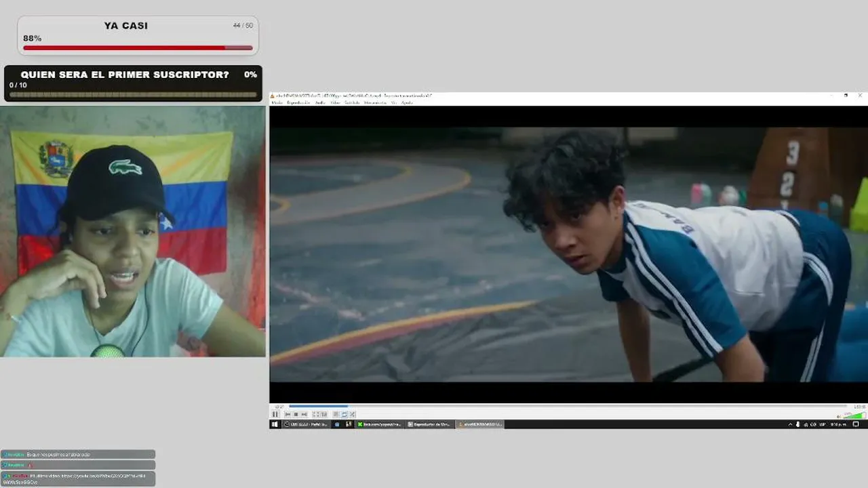Click the VLC cone icon in title bar
Image resolution: width=868 pixels, height=488 pixels.
pos(273,96)
